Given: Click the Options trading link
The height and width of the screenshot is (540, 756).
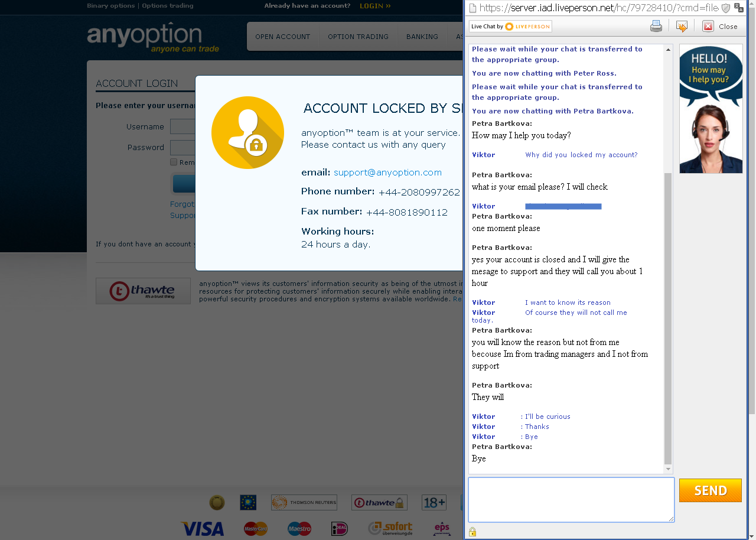Looking at the screenshot, I should pyautogui.click(x=168, y=6).
